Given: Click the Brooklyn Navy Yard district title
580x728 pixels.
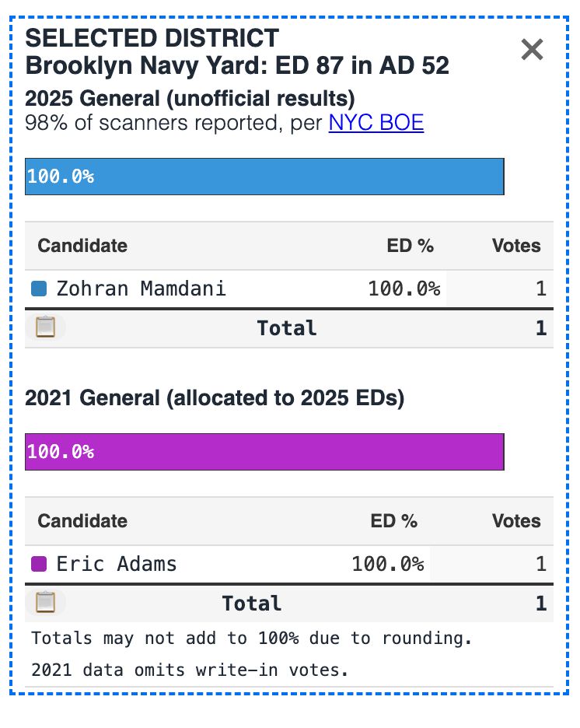Looking at the screenshot, I should click(237, 65).
